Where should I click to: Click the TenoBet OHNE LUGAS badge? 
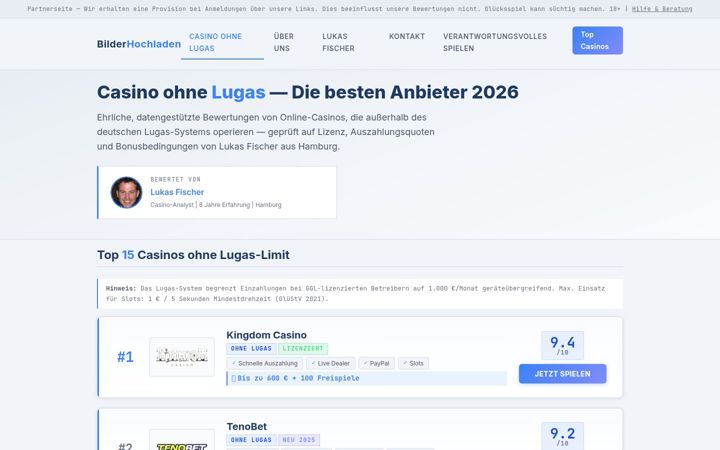(x=251, y=440)
